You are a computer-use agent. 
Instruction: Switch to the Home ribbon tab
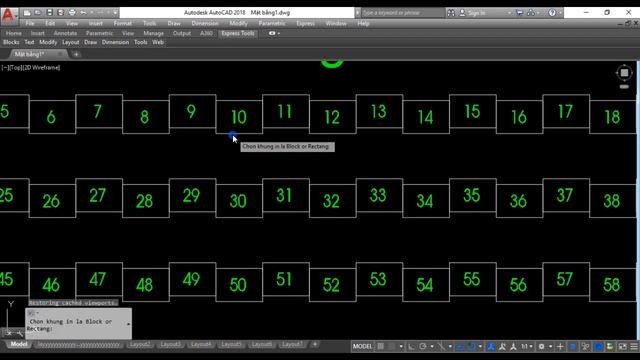click(x=13, y=33)
